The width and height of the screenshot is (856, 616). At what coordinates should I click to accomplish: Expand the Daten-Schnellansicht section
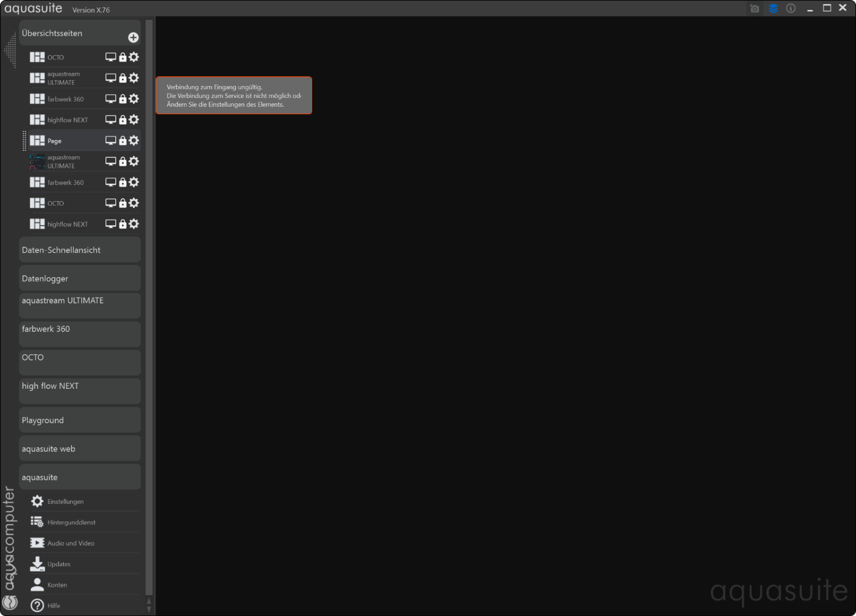coord(80,250)
